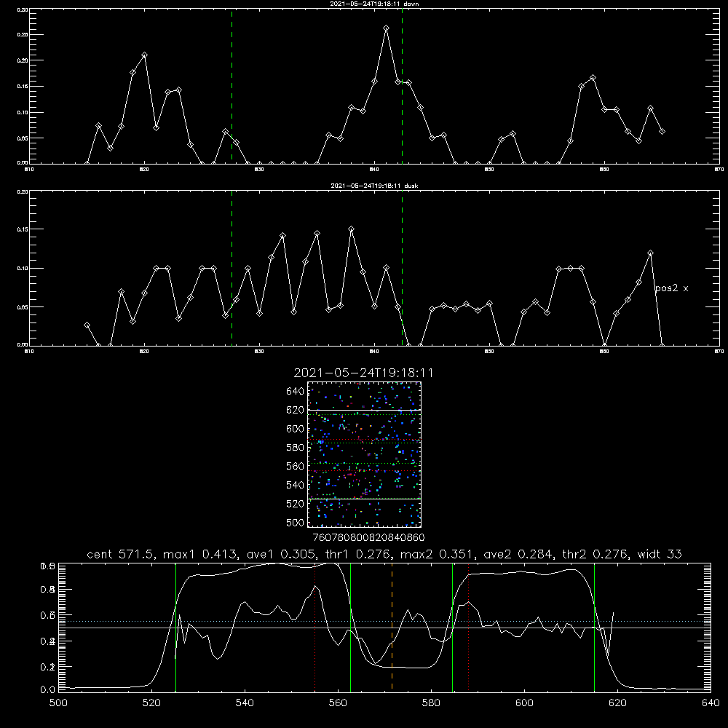728x728 pixels.
Task: Click the 600 label on bottom plot x-axis
Action: click(x=525, y=703)
